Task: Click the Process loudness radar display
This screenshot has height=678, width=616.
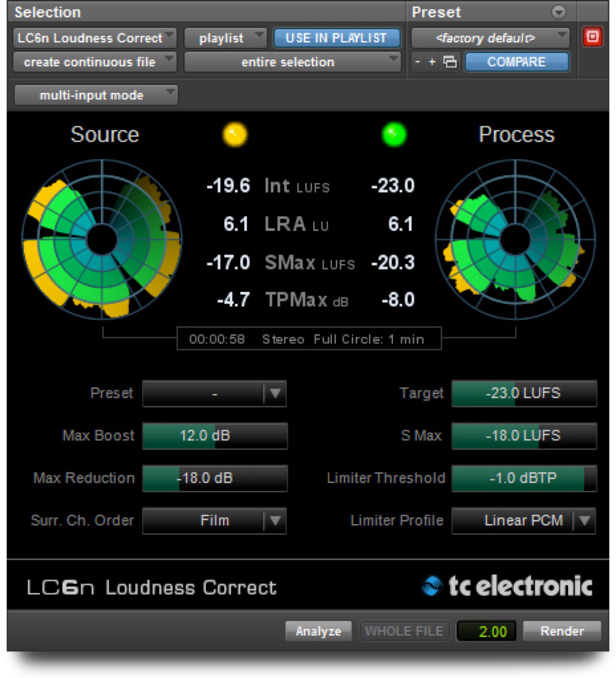Action: pyautogui.click(x=515, y=239)
